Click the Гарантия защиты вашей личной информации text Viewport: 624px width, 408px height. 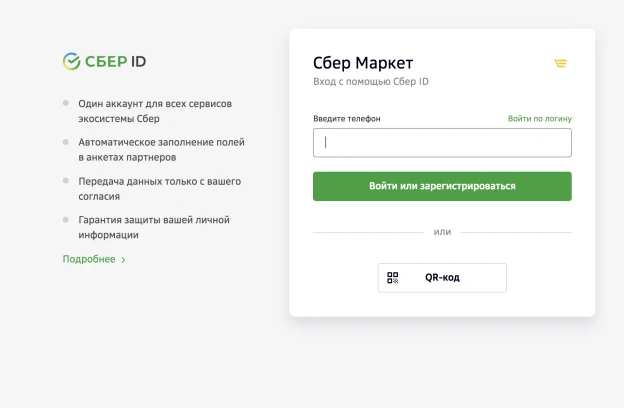pyautogui.click(x=154, y=227)
